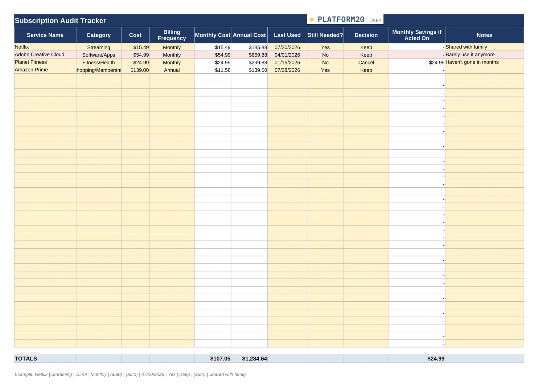Select the 07/20/2026 last used date
This screenshot has height=392, width=555.
(287, 47)
